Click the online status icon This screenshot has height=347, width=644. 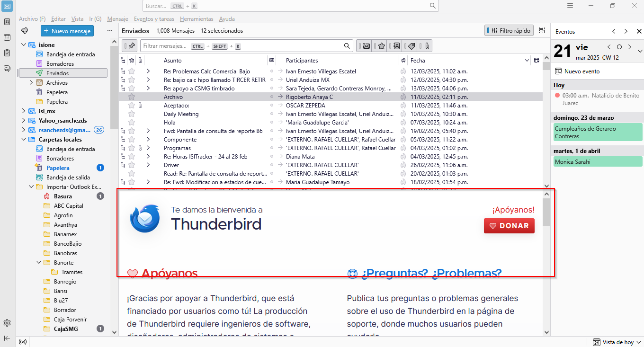(x=22, y=342)
